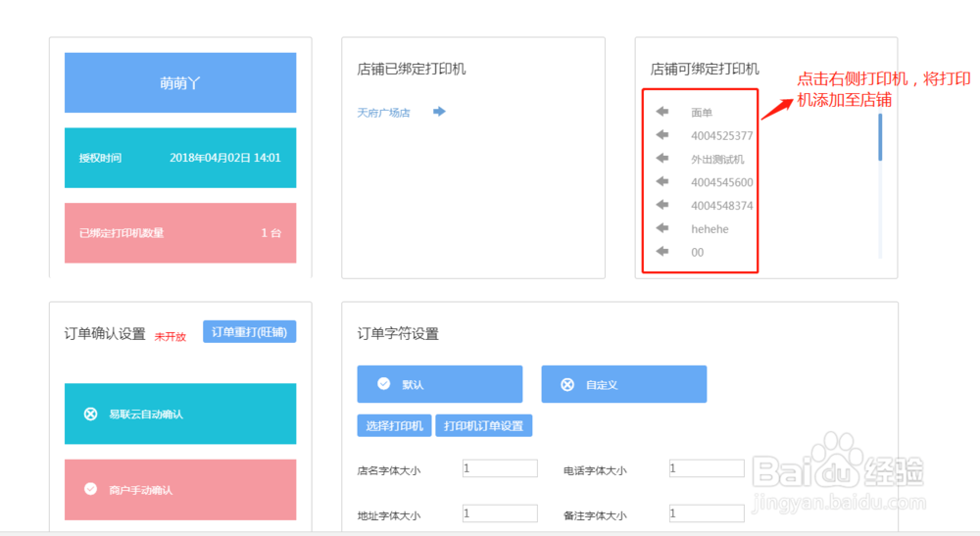Open the 天府广场店 printer link
Image resolution: width=980 pixels, height=536 pixels.
click(383, 113)
